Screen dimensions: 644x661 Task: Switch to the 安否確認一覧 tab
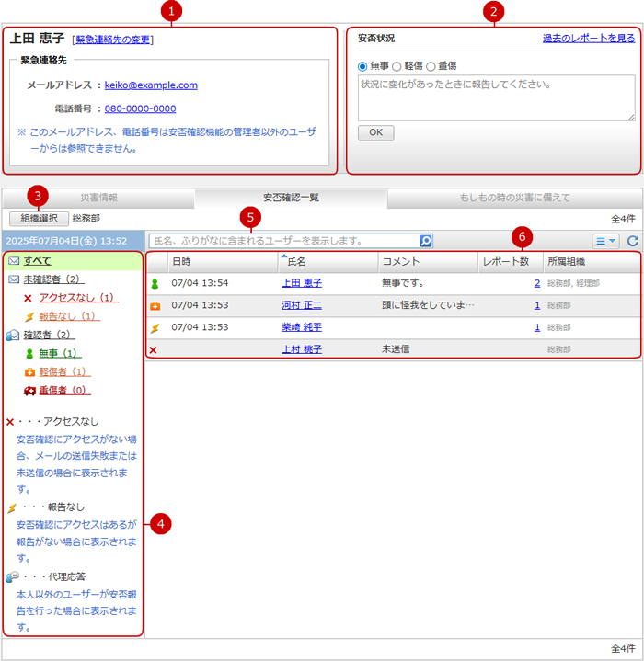(x=291, y=198)
